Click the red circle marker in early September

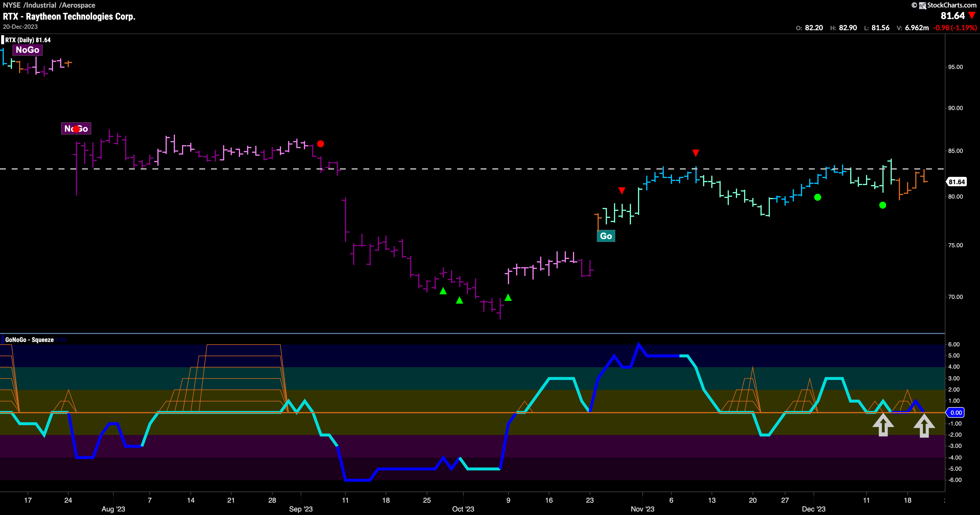pos(321,144)
